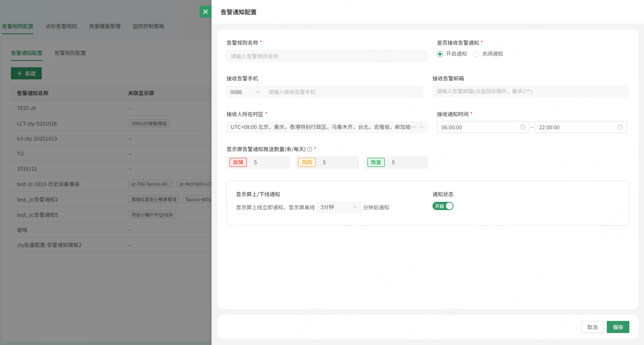The width and height of the screenshot is (644, 345).
Task: Open the 0086 country code dropdown
Action: pyautogui.click(x=245, y=92)
